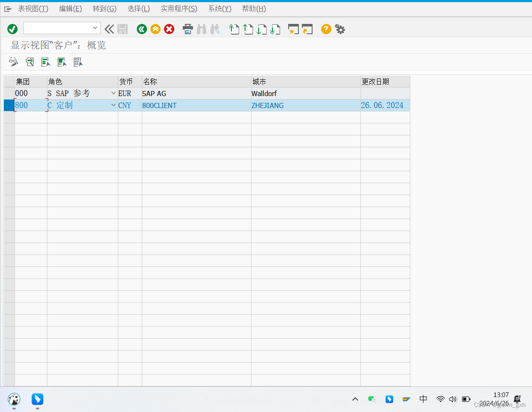Image resolution: width=532 pixels, height=412 pixels.
Task: Jump to last page with page-down icon
Action: [275, 29]
